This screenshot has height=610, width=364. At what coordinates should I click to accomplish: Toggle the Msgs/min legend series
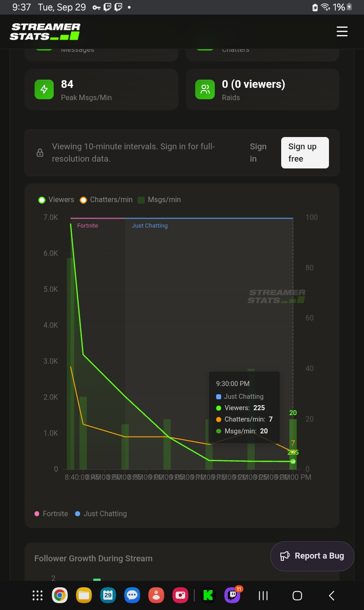pyautogui.click(x=159, y=199)
